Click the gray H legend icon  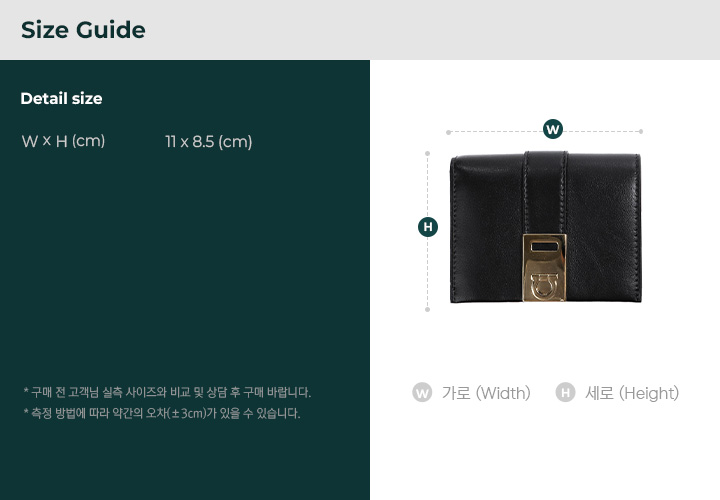pos(565,393)
